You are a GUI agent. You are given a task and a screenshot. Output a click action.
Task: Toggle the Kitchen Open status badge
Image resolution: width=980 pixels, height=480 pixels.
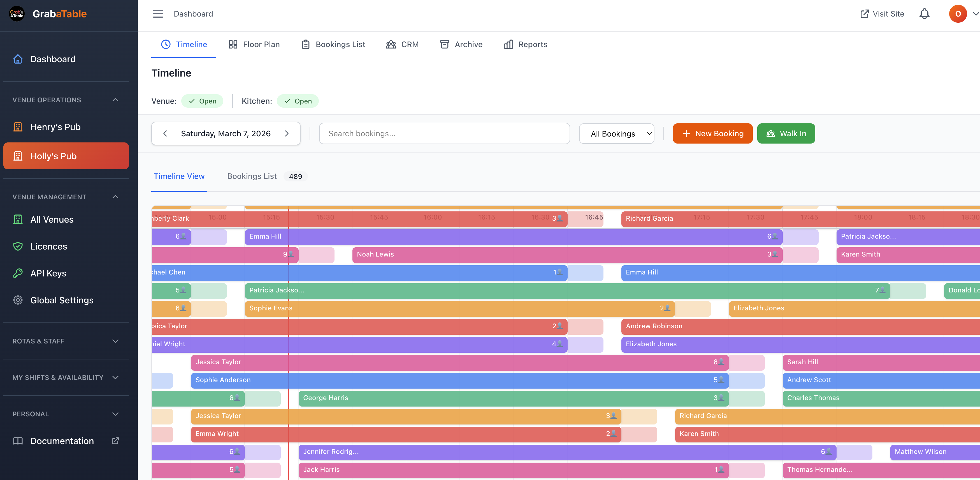[x=298, y=101]
